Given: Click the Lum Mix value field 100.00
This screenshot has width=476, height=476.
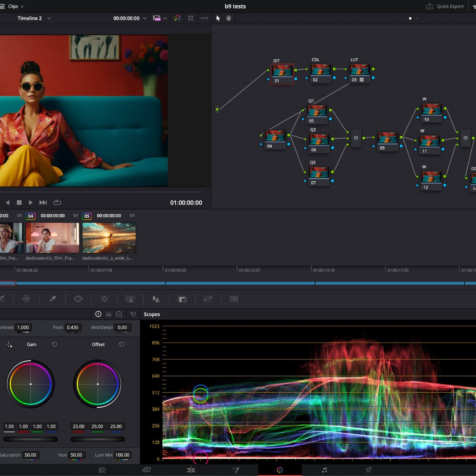Looking at the screenshot, I should (122, 455).
